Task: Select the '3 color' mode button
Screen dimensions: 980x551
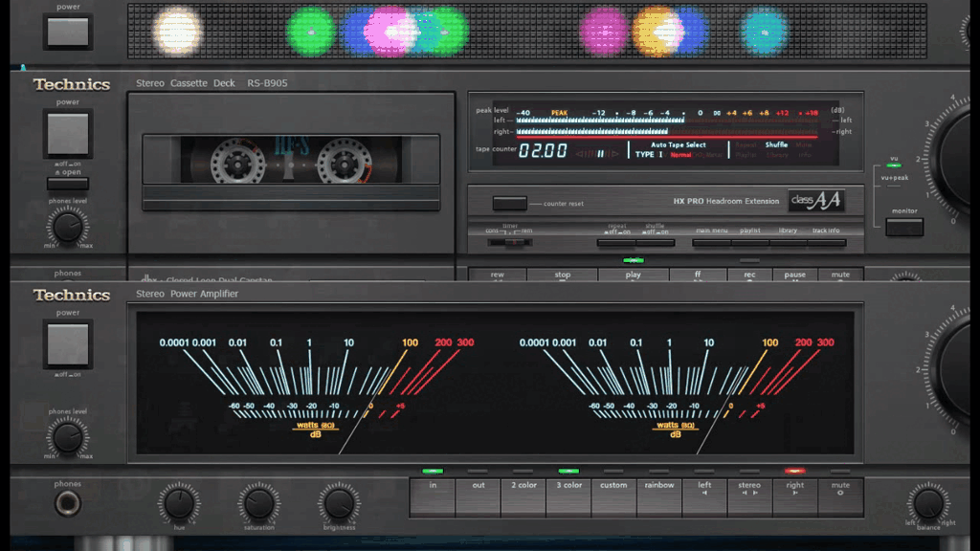Action: [568, 497]
